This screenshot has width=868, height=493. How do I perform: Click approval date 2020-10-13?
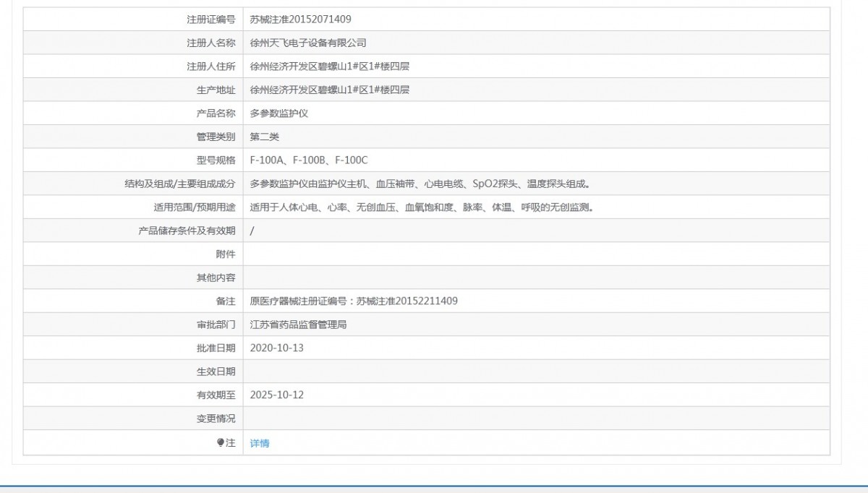[277, 348]
